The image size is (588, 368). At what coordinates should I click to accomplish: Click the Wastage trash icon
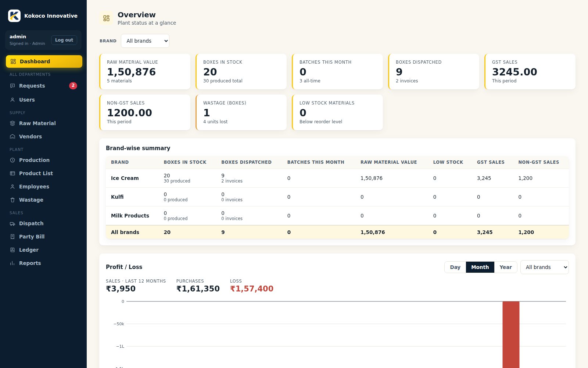click(x=12, y=200)
